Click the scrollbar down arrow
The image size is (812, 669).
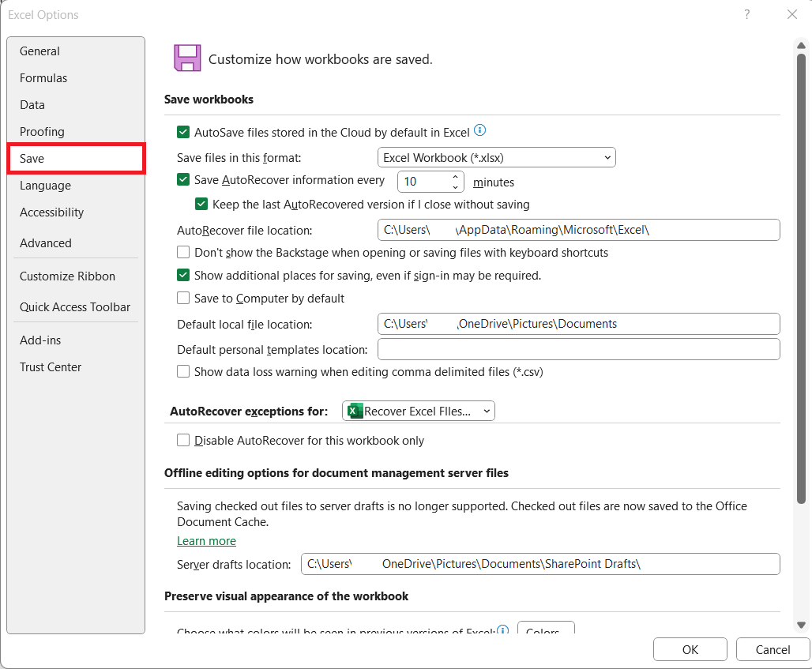pyautogui.click(x=801, y=625)
